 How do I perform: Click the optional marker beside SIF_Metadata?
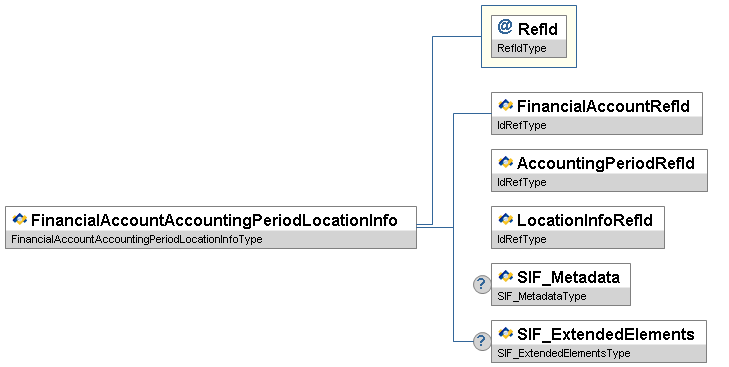coord(482,284)
